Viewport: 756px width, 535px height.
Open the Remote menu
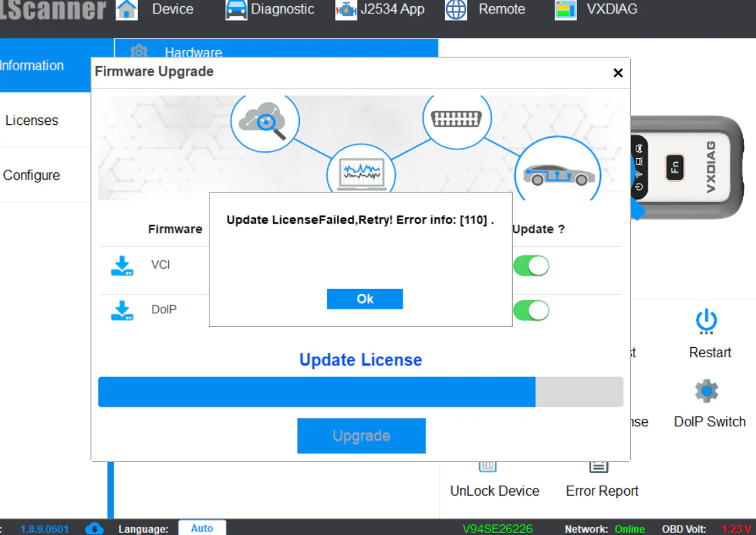tap(501, 9)
